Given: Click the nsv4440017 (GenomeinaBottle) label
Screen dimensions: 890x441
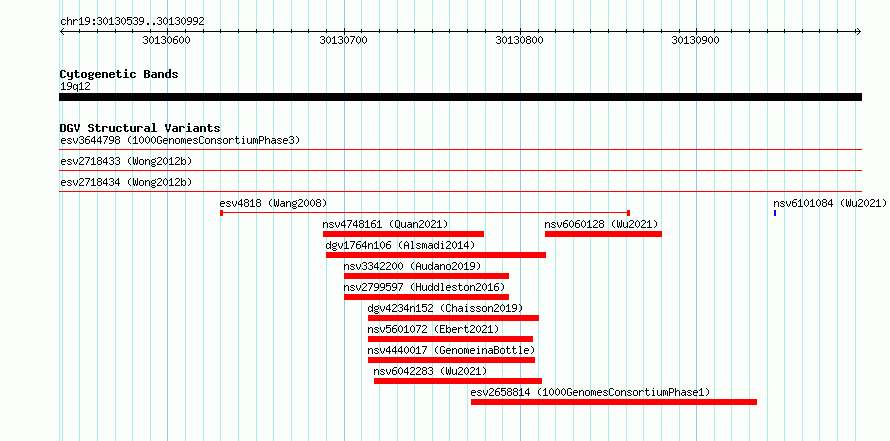Looking at the screenshot, I should pos(451,350).
